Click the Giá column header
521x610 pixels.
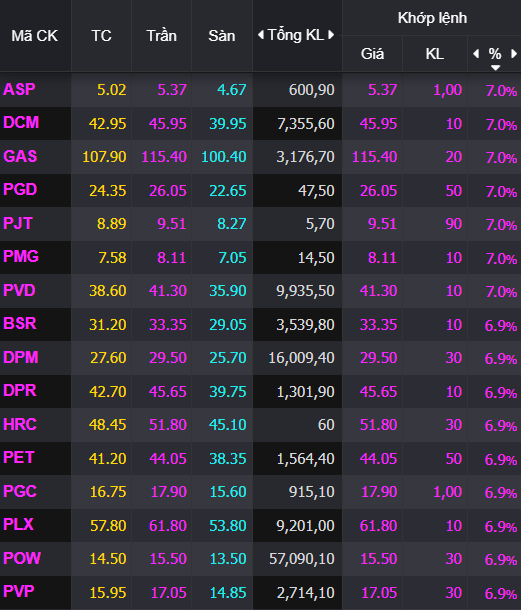click(372, 54)
